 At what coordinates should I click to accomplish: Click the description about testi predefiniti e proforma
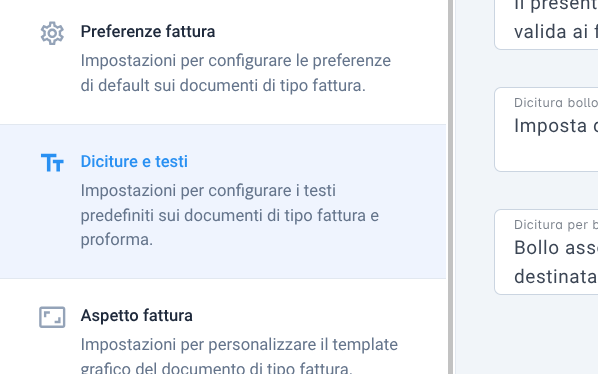click(x=230, y=215)
